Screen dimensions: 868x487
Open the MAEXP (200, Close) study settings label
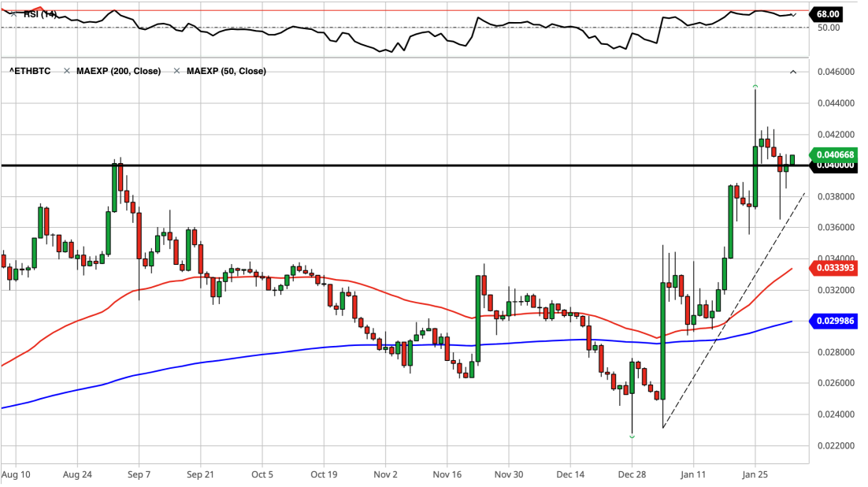118,71
